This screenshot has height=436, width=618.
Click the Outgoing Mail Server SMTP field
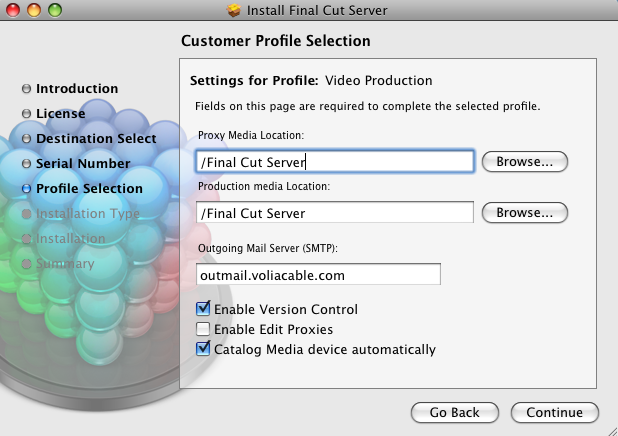click(318, 274)
